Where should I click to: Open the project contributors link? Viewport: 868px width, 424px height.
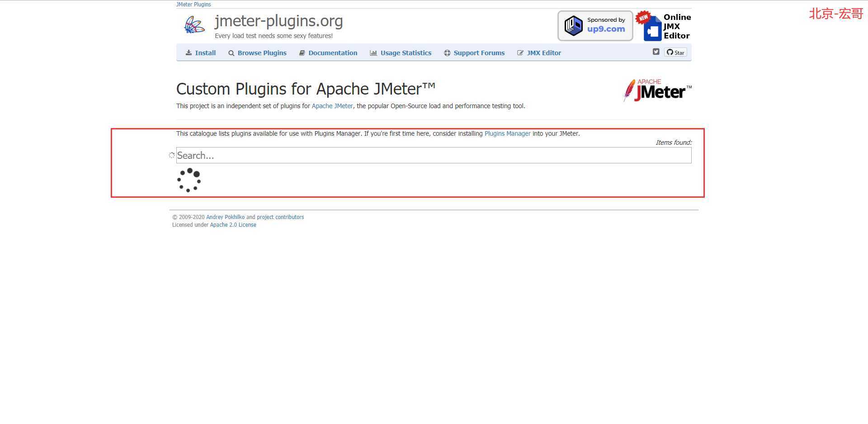click(x=280, y=217)
